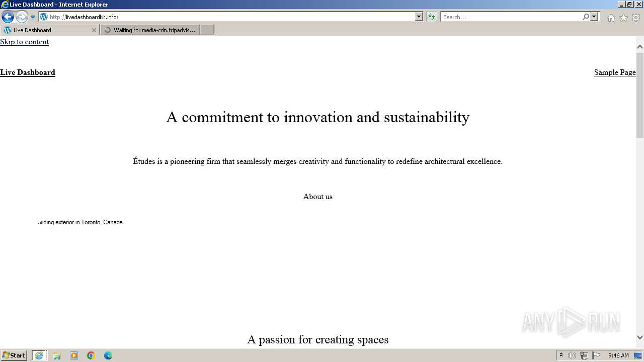The image size is (644, 362).
Task: Click the clock showing 9:46 AM
Action: point(618,355)
